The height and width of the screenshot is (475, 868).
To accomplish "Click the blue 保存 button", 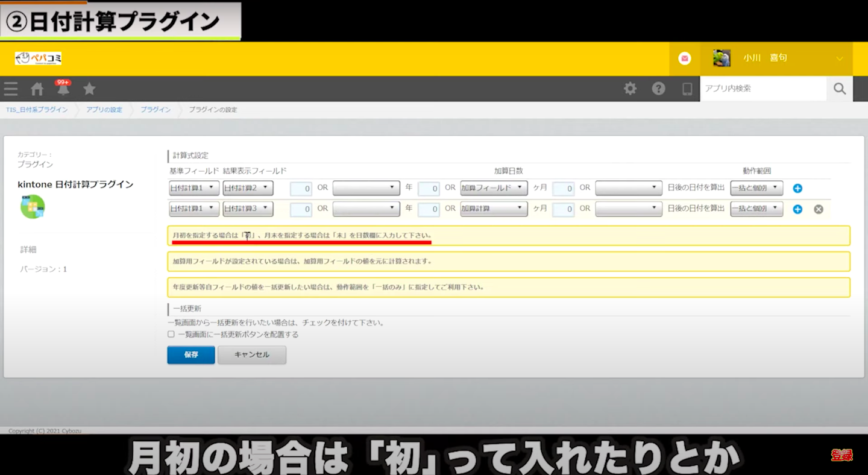I will coord(190,355).
